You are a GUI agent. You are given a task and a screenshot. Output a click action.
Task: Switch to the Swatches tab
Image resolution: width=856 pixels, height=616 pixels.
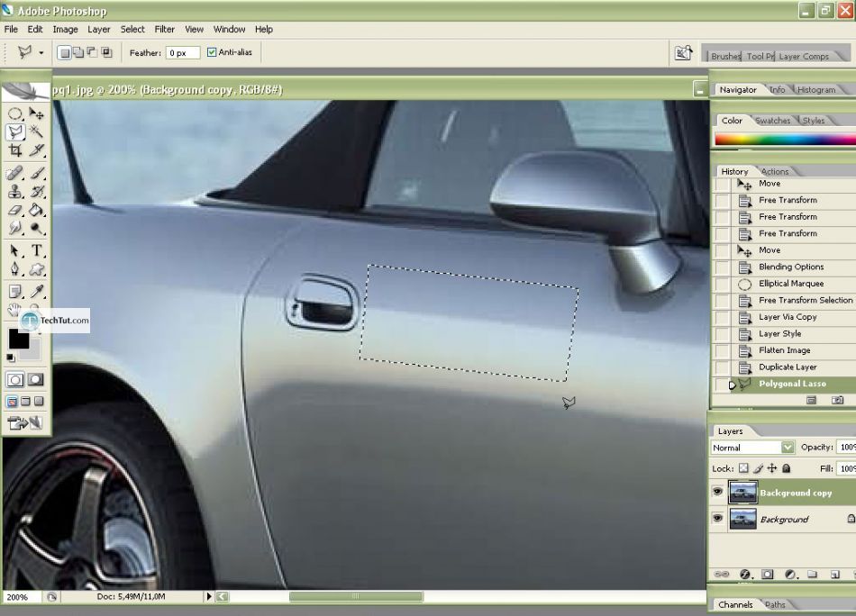(772, 121)
